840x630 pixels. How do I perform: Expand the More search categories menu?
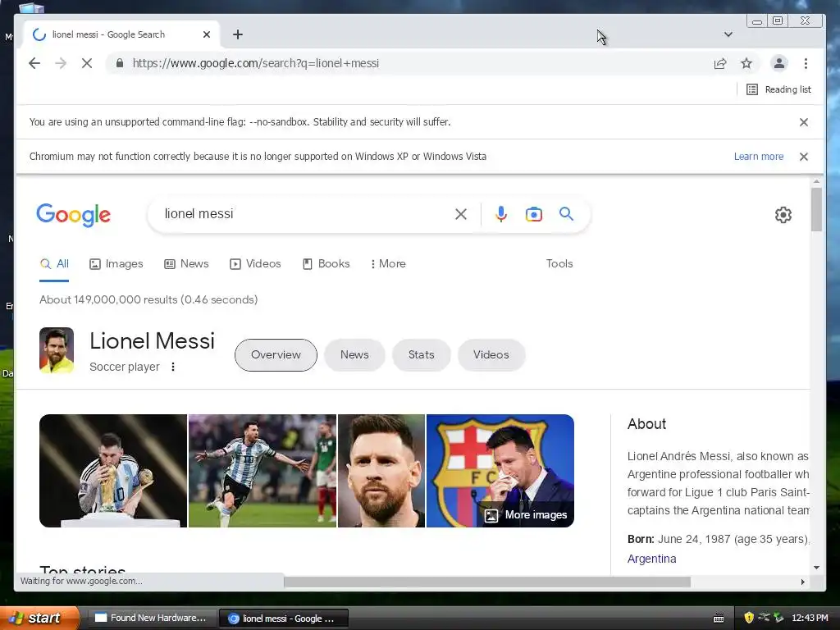click(388, 263)
